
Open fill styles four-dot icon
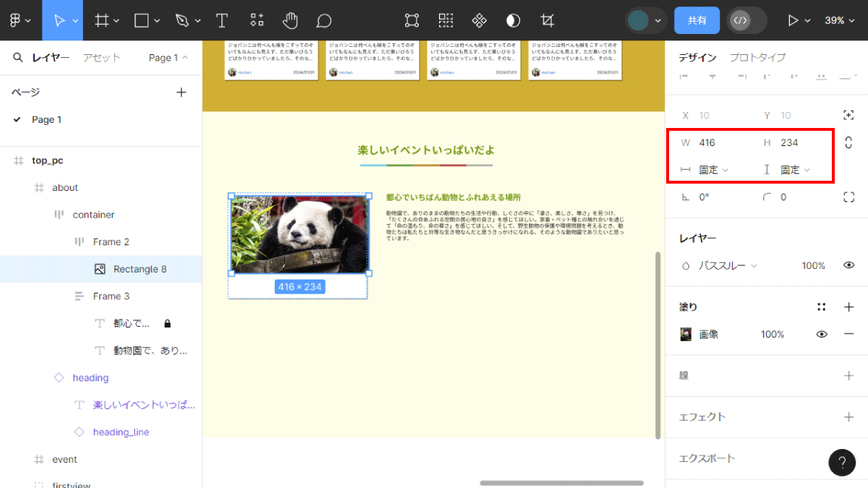[x=821, y=307]
